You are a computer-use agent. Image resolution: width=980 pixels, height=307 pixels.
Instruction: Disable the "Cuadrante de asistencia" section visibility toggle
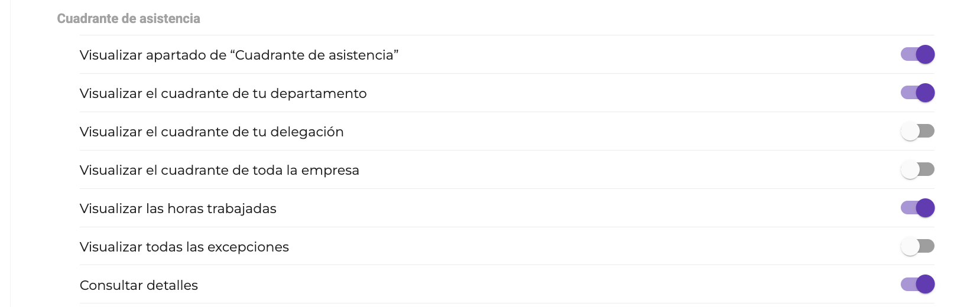917,54
